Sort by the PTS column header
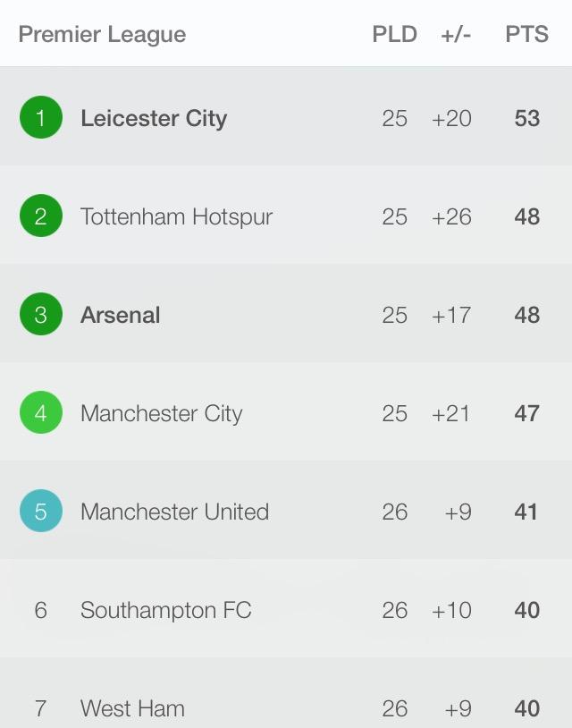The image size is (572, 728). 526,35
